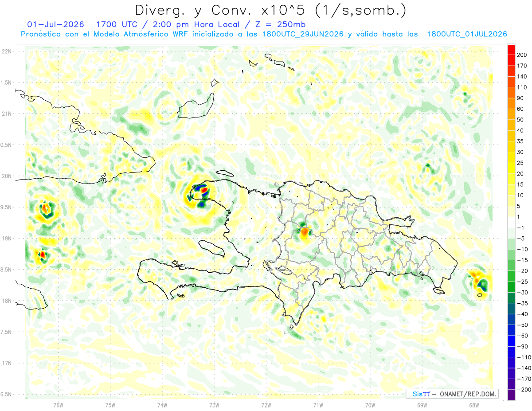The height and width of the screenshot is (411, 532).
Task: Click the colorbar value '-200'
Action: tap(525, 390)
